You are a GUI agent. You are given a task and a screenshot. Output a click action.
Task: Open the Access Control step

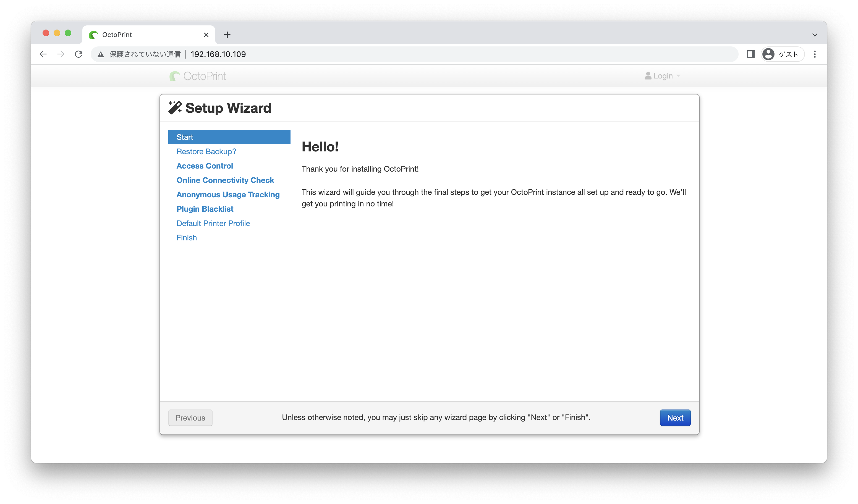click(x=205, y=166)
